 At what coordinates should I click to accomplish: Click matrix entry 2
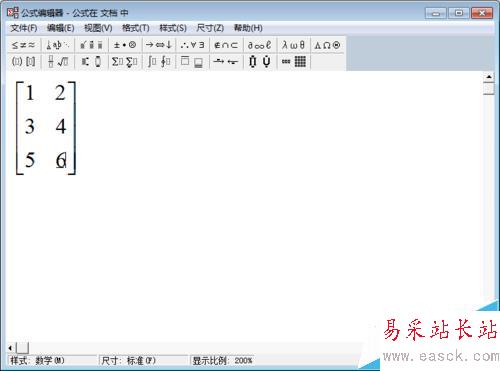[60, 93]
